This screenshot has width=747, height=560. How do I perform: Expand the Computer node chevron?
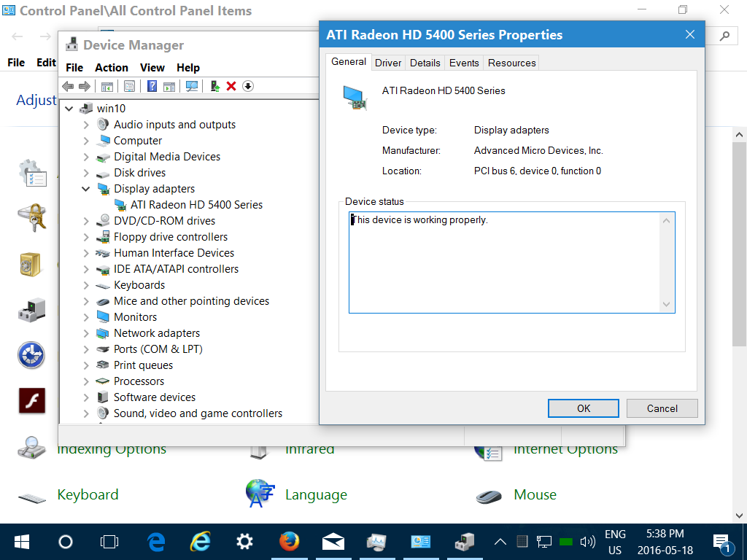tap(86, 141)
